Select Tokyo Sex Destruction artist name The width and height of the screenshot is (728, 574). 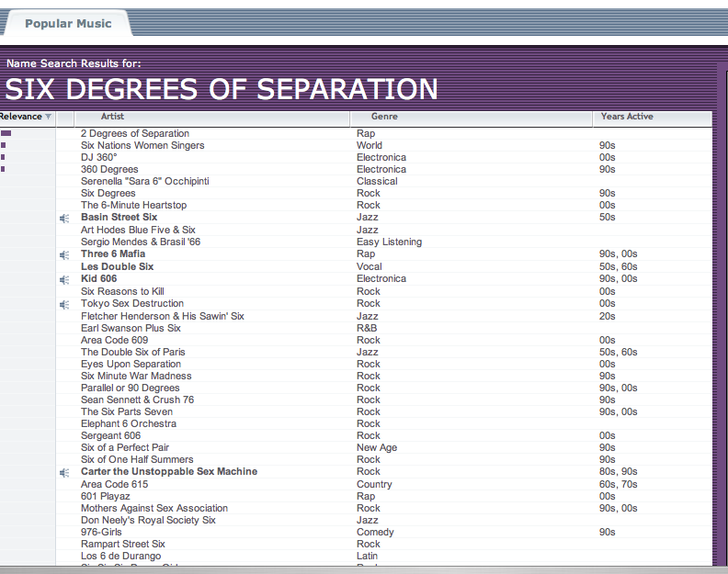132,303
